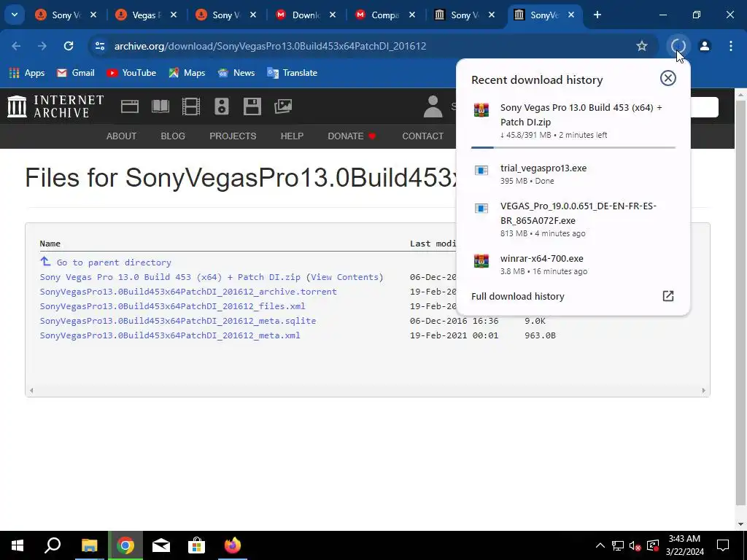Open the Chrome profile icon
The height and width of the screenshot is (560, 747).
point(705,46)
